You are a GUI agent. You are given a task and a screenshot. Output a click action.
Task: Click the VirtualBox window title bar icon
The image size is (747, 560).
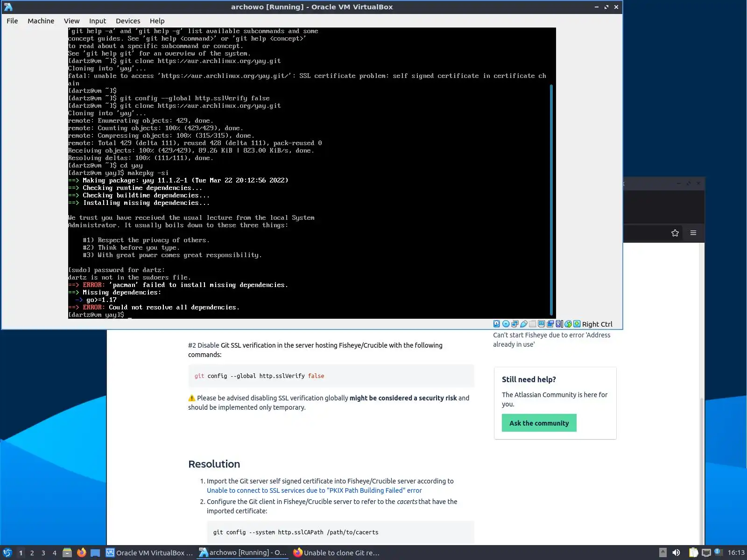coord(8,7)
